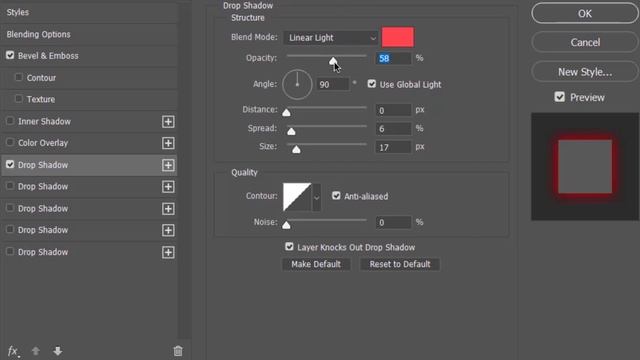Open the red shadow color swatch

tap(398, 38)
